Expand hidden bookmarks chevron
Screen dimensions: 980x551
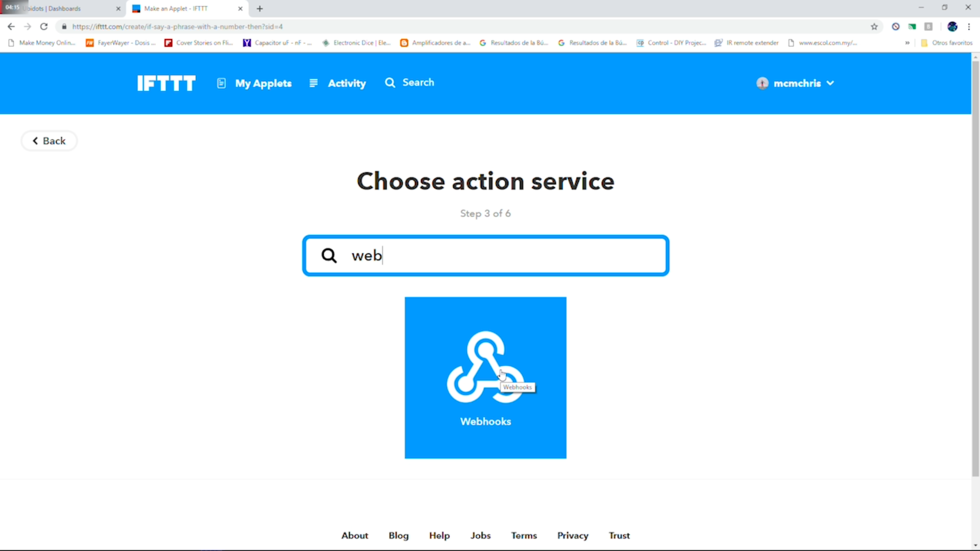907,43
